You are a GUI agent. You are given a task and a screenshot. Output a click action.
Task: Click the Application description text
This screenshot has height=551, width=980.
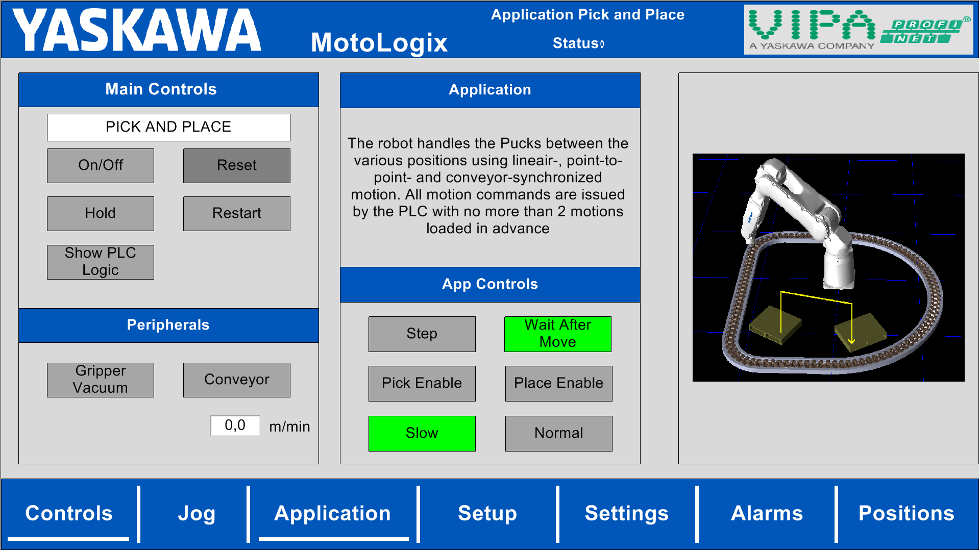488,186
